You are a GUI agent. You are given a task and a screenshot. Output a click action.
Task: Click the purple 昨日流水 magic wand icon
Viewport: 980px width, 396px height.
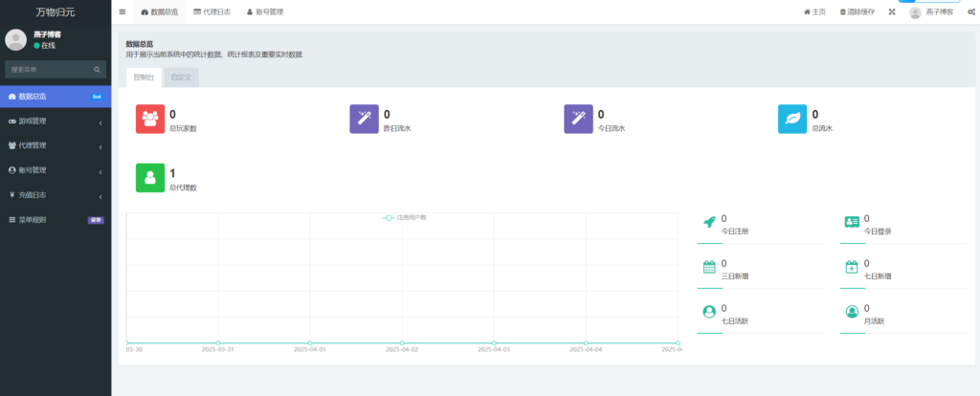[x=365, y=120]
